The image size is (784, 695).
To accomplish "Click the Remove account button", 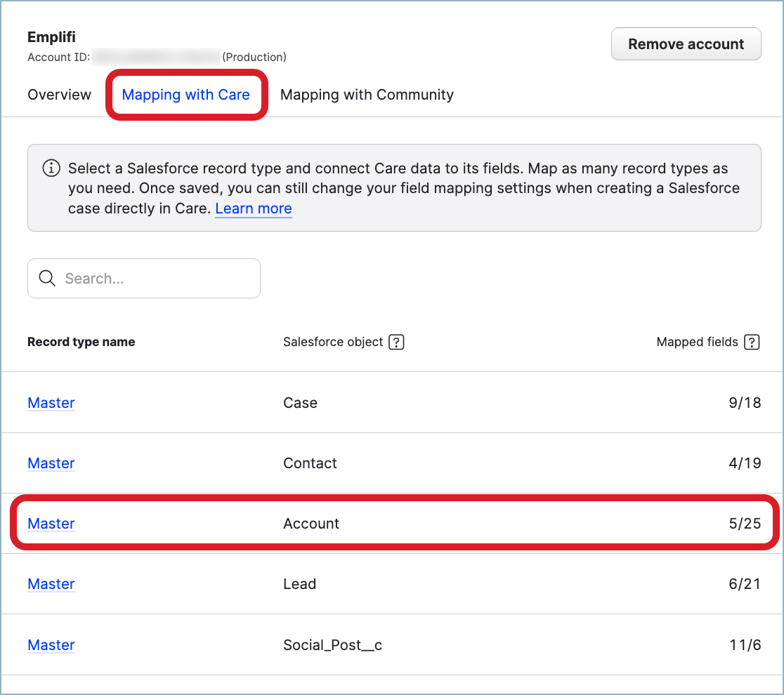I will point(686,44).
